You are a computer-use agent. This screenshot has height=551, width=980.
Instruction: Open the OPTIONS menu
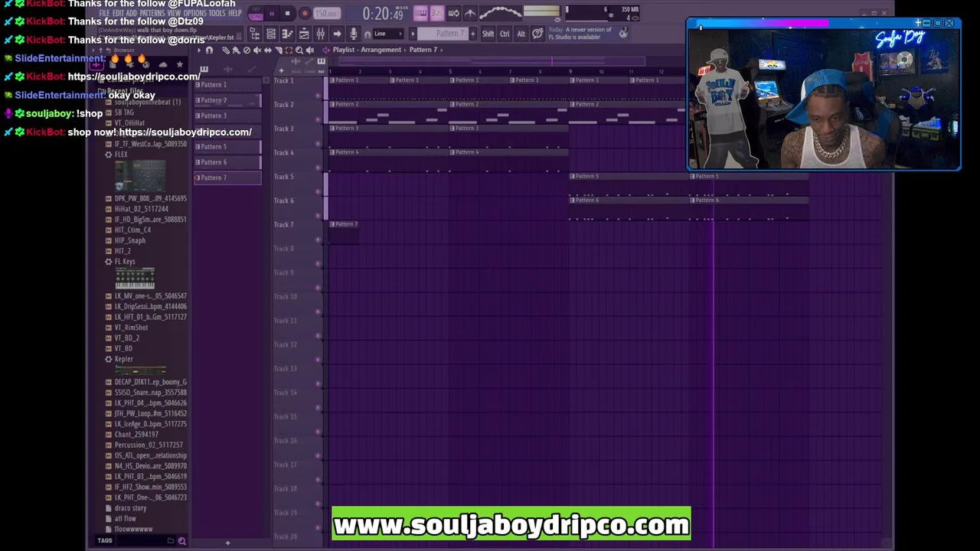click(x=194, y=13)
